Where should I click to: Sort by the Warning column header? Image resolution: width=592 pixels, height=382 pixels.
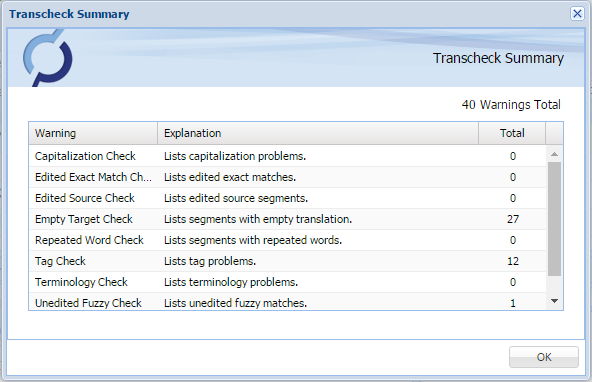tap(93, 133)
